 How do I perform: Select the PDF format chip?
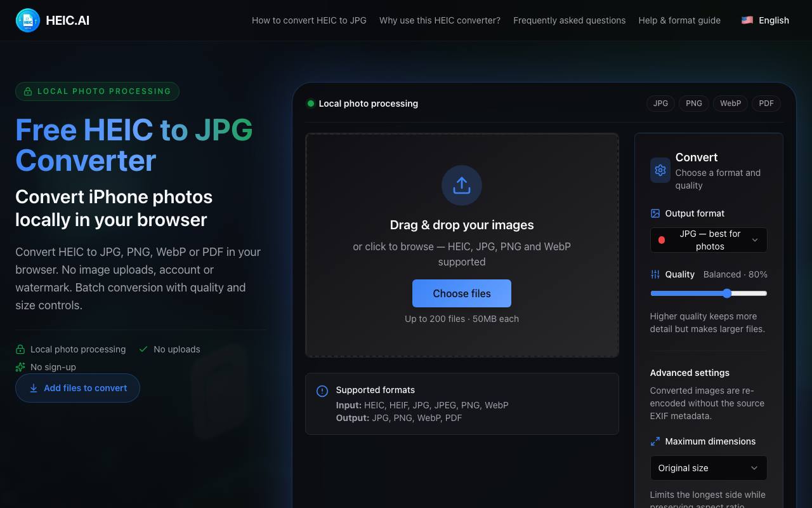(766, 104)
